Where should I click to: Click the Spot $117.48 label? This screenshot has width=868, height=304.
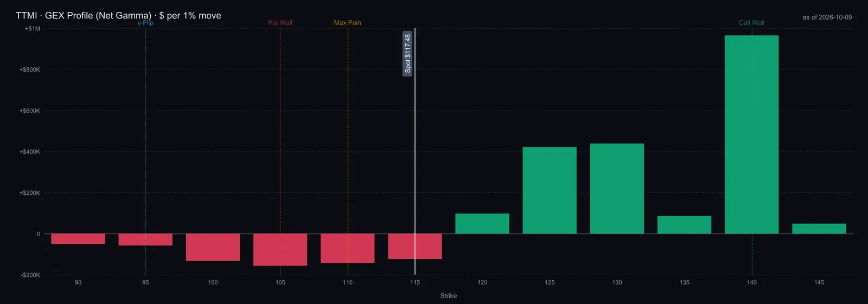tap(407, 53)
